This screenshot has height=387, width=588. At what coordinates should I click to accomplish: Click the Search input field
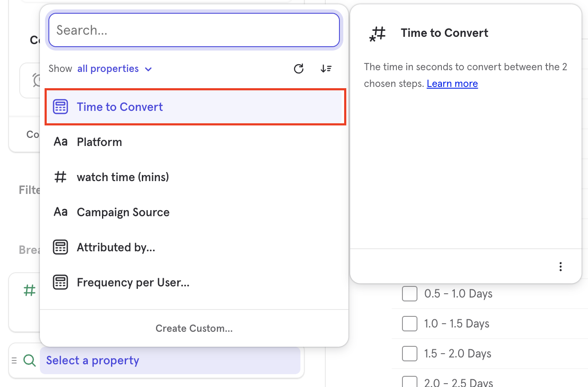click(x=194, y=30)
